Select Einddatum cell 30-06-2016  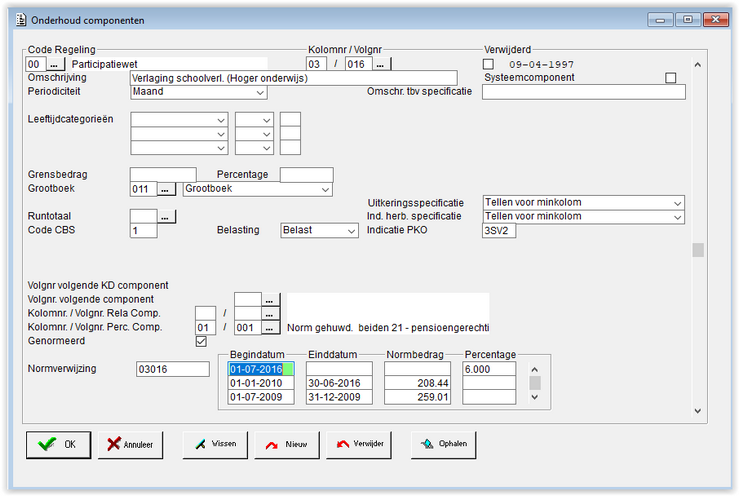[x=339, y=383]
